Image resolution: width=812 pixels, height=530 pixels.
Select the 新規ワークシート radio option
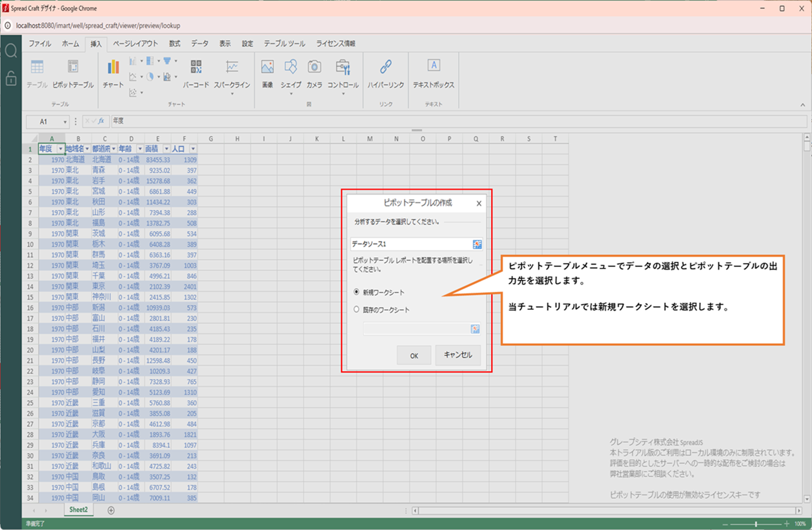357,292
